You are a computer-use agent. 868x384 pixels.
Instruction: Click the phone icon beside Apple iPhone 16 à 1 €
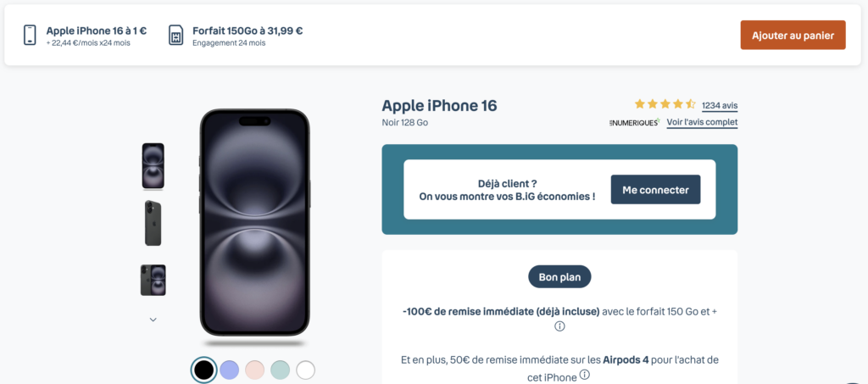30,35
